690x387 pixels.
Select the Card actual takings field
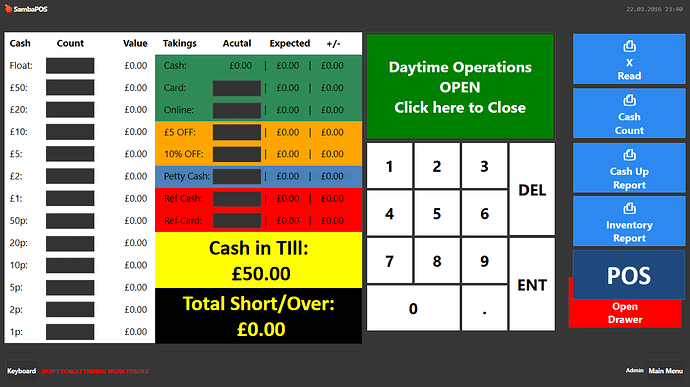point(237,88)
